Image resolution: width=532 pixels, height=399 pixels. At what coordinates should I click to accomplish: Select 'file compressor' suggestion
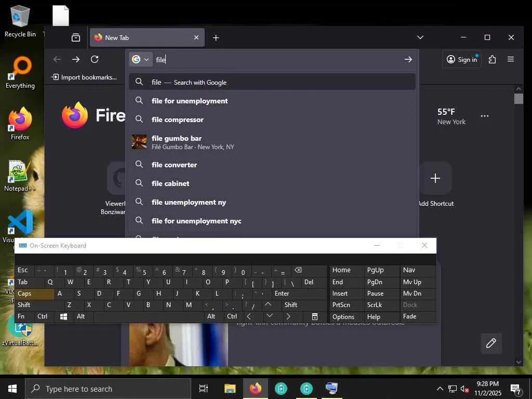(272, 119)
